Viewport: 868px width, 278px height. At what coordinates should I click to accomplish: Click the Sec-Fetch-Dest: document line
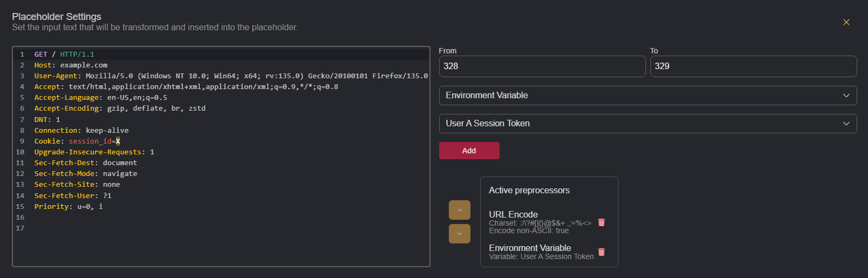tap(86, 163)
